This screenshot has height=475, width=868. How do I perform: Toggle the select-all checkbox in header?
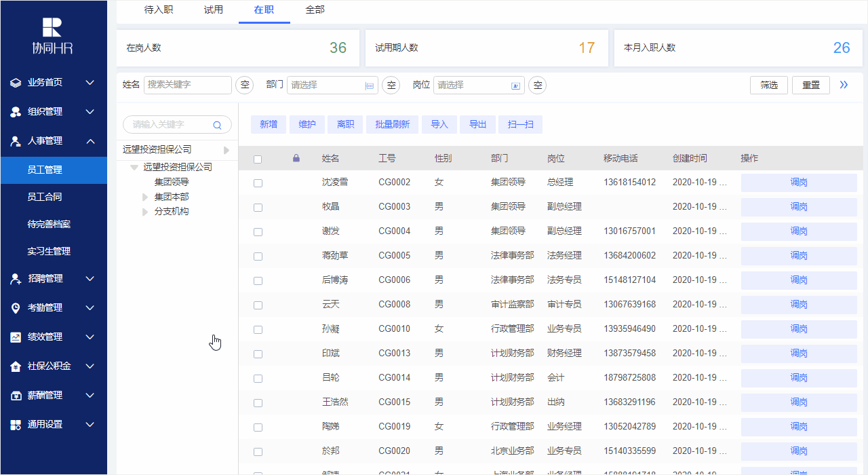(258, 159)
